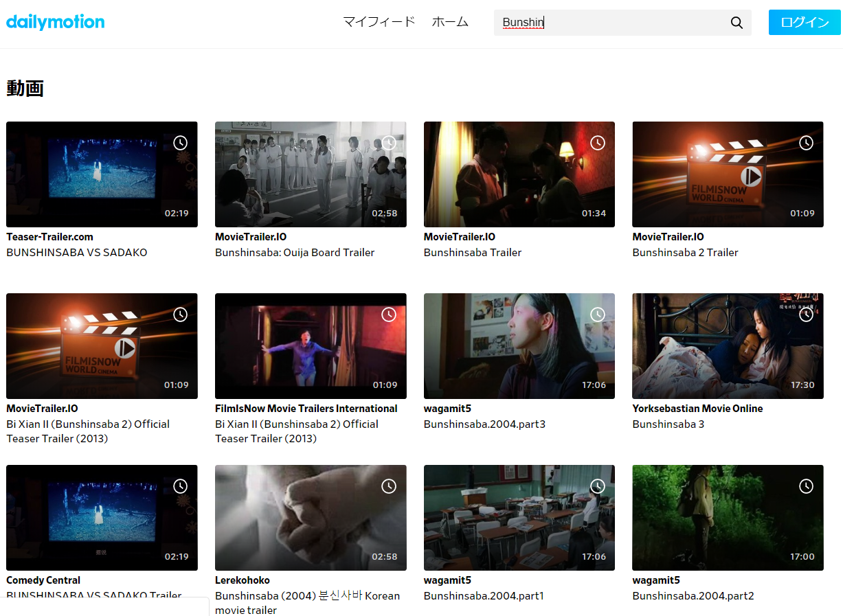Image resolution: width=843 pixels, height=616 pixels.
Task: Visit Teaser-Trailer.com channel link
Action: [x=49, y=237]
